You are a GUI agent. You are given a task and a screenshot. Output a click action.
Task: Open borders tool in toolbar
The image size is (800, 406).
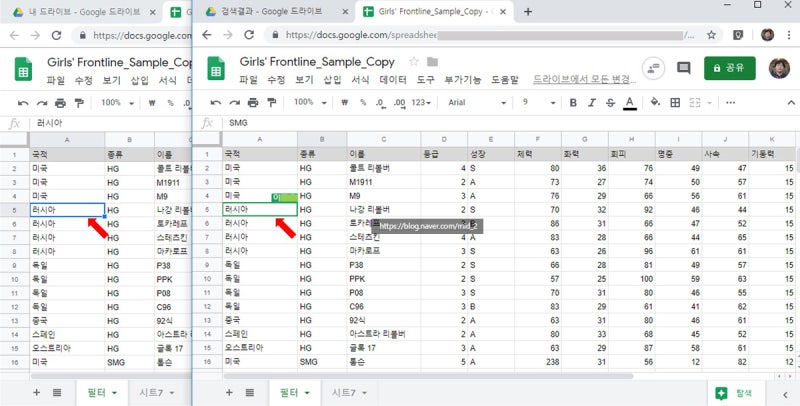coord(675,103)
